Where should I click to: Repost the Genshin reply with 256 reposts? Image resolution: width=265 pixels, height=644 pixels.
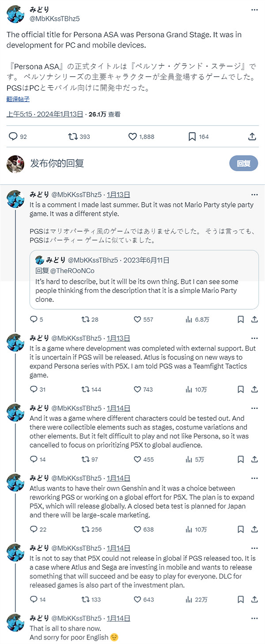coord(85,529)
